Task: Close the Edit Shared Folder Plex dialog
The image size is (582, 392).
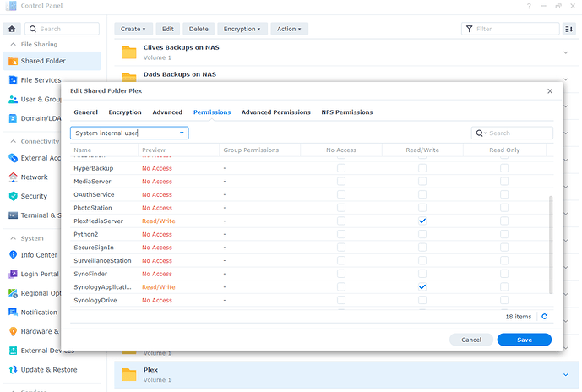Action: 550,91
